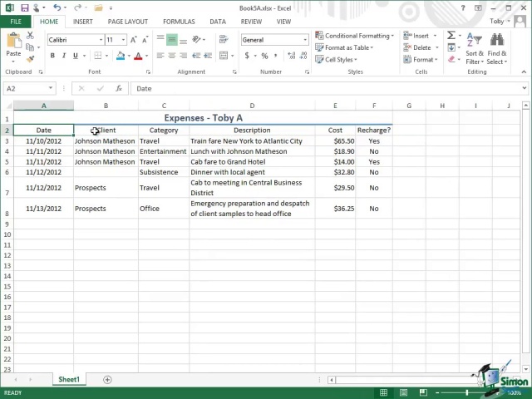Switch to the PAGE LAYOUT ribbon tab
532x399 pixels.
pyautogui.click(x=127, y=22)
